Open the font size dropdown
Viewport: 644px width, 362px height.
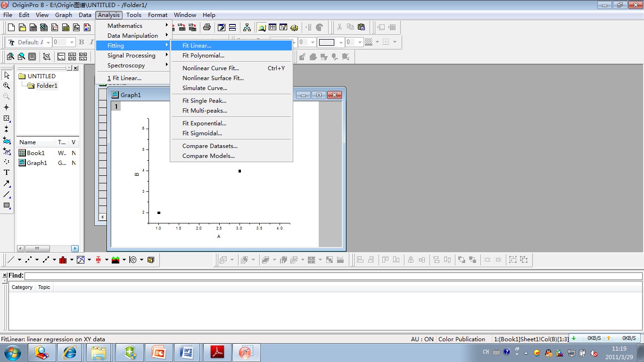pos(72,42)
